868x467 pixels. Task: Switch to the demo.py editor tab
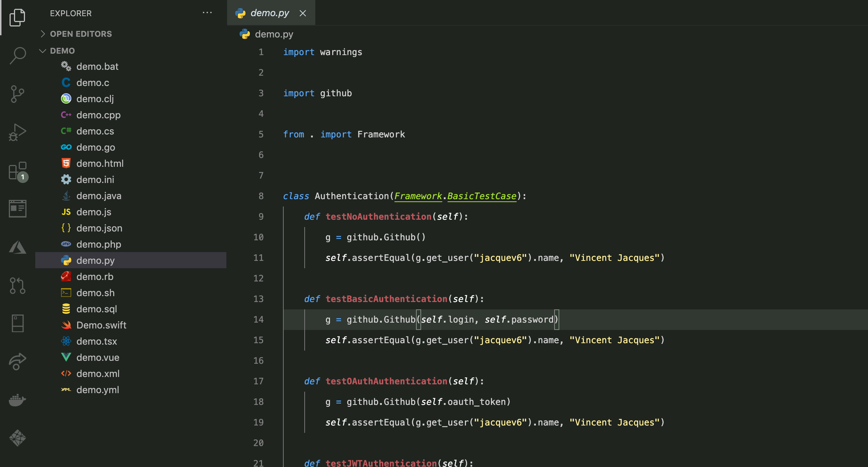(x=270, y=13)
